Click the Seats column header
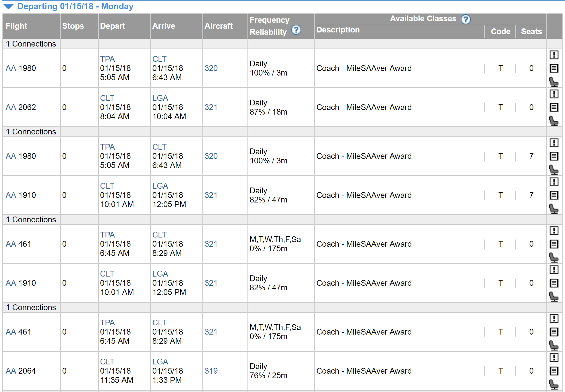This screenshot has height=392, width=565. tap(531, 32)
